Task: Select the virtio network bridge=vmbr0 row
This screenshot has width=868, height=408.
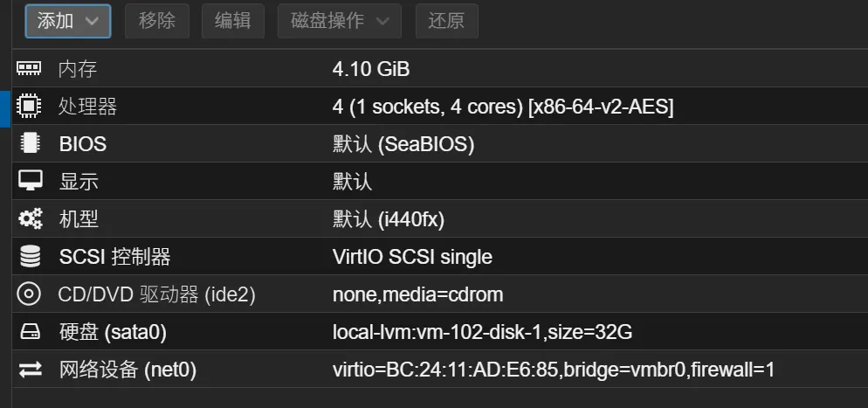Action: tap(440, 370)
